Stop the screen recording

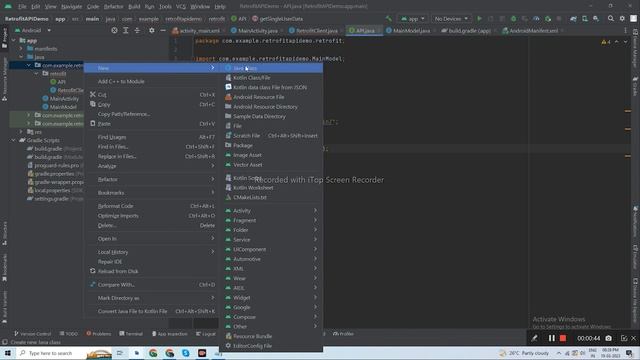click(x=563, y=338)
